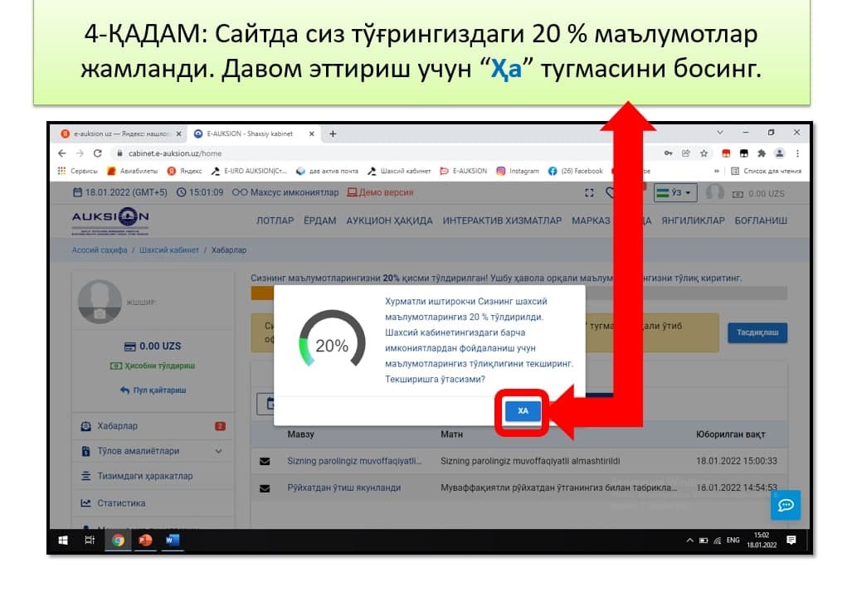
Task: Open message Рўйхатдан ўтиш якунланди
Action: tap(344, 487)
